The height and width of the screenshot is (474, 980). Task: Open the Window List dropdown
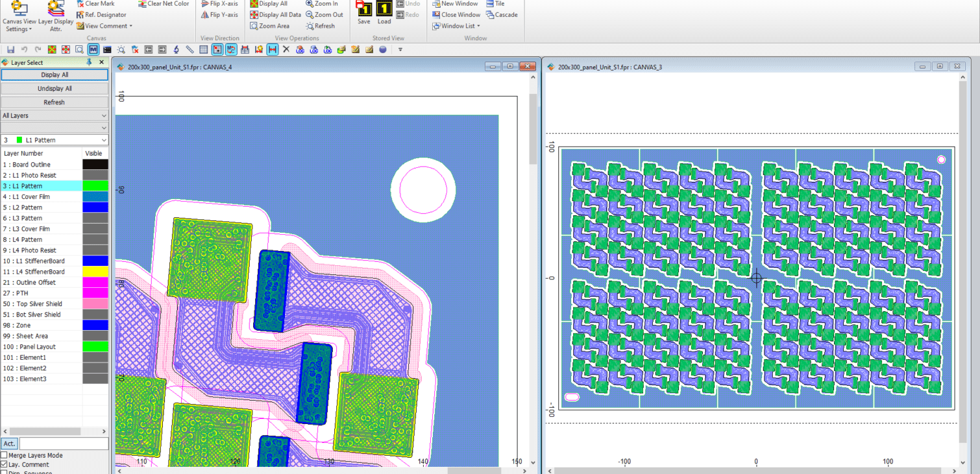[x=457, y=26]
